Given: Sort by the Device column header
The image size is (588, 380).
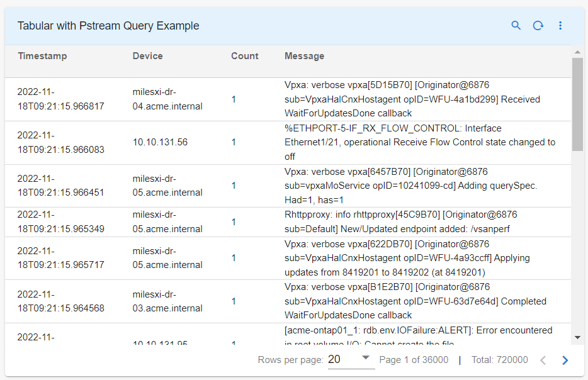Looking at the screenshot, I should point(147,56).
